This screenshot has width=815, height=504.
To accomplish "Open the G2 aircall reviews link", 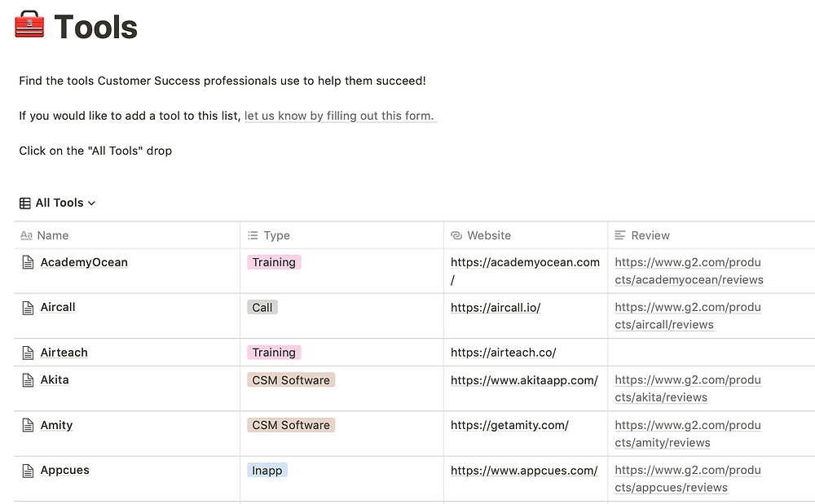I will click(688, 316).
